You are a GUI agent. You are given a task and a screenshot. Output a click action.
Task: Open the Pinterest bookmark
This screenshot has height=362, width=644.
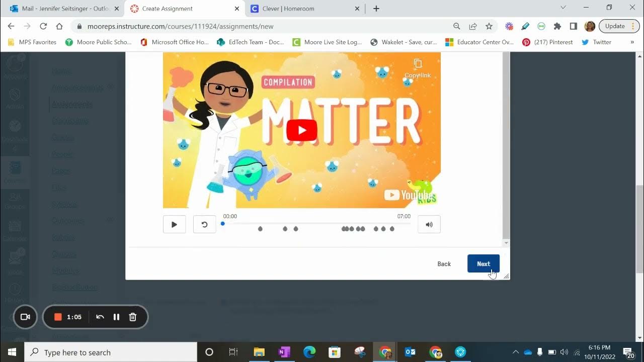pos(548,42)
